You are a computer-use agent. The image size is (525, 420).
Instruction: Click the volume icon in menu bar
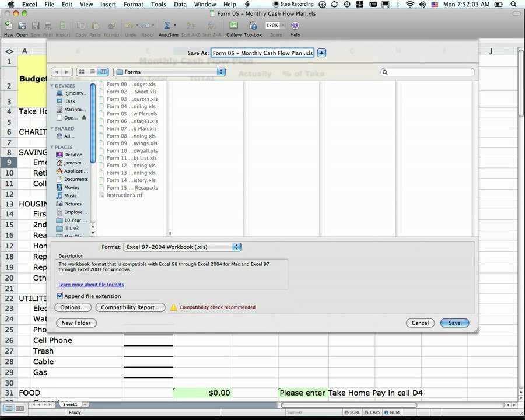point(422,4)
